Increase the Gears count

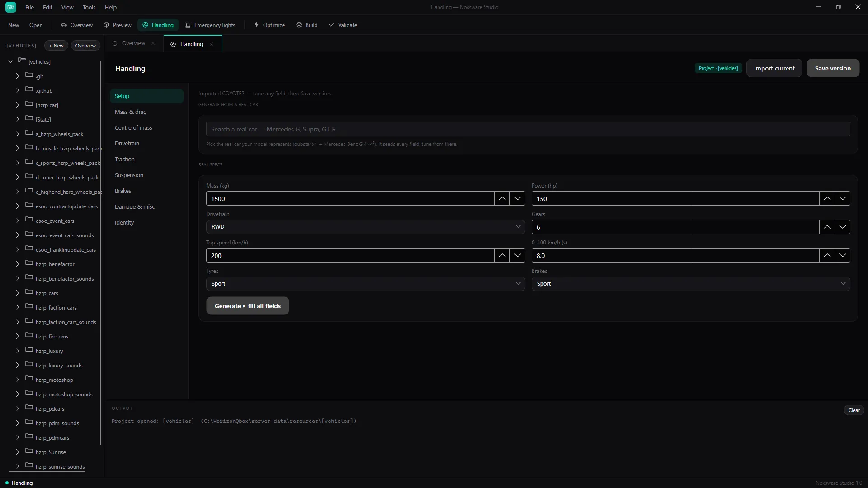827,227
